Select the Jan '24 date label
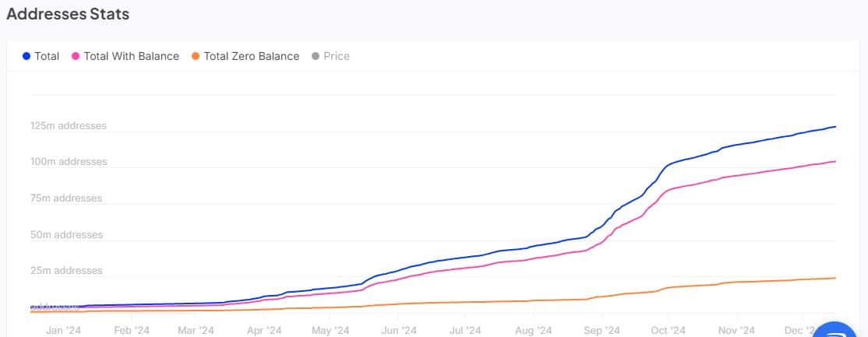Image resolution: width=868 pixels, height=337 pixels. (x=63, y=330)
